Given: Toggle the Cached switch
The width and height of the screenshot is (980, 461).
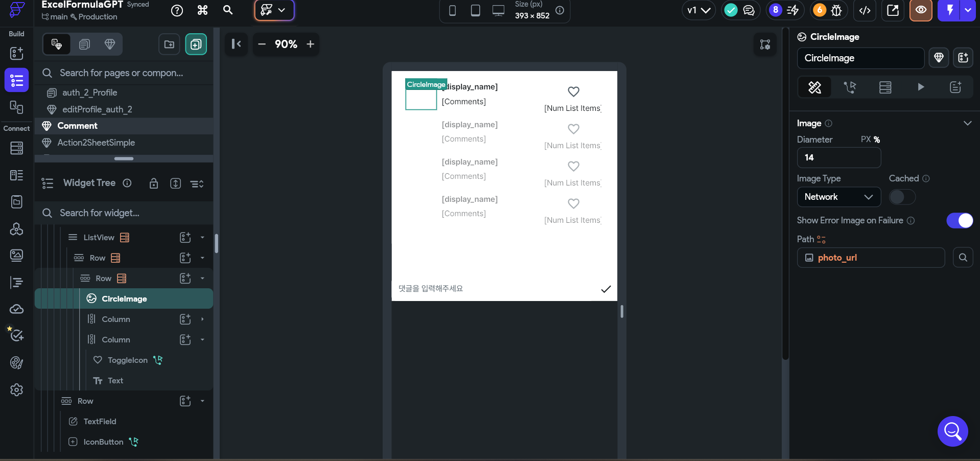Looking at the screenshot, I should tap(902, 197).
